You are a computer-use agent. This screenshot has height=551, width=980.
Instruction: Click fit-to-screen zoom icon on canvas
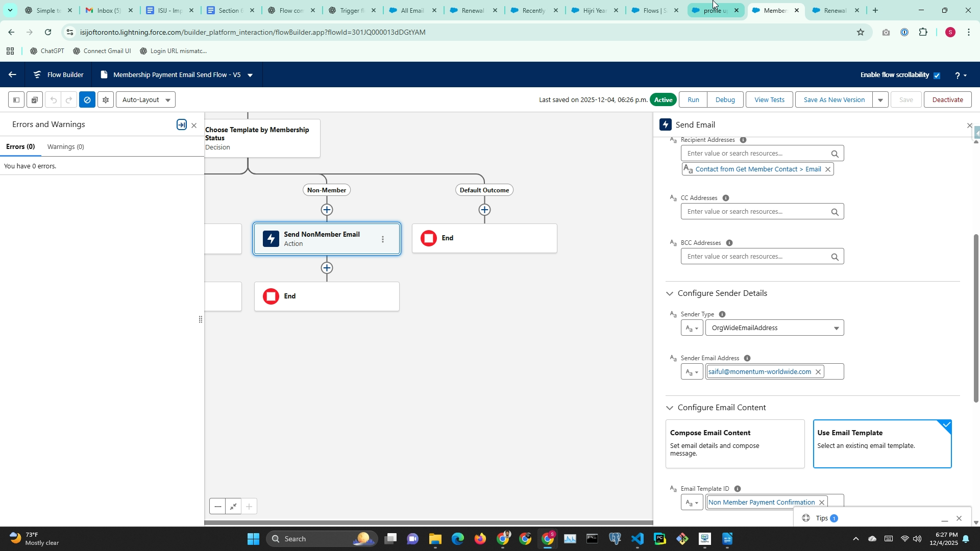pos(233,507)
